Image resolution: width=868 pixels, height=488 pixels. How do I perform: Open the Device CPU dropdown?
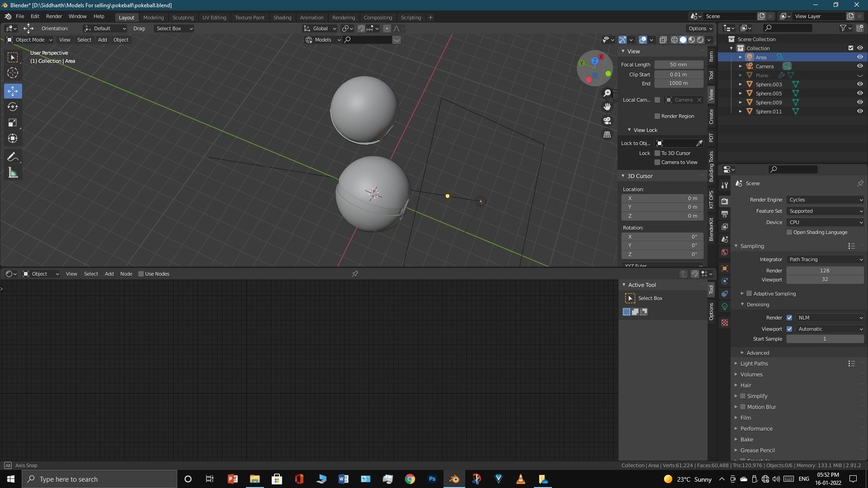tap(825, 222)
